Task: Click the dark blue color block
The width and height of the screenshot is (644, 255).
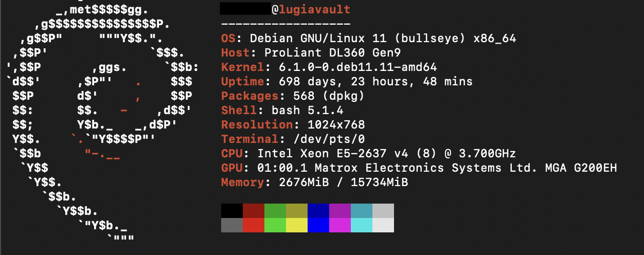Action: (318, 211)
